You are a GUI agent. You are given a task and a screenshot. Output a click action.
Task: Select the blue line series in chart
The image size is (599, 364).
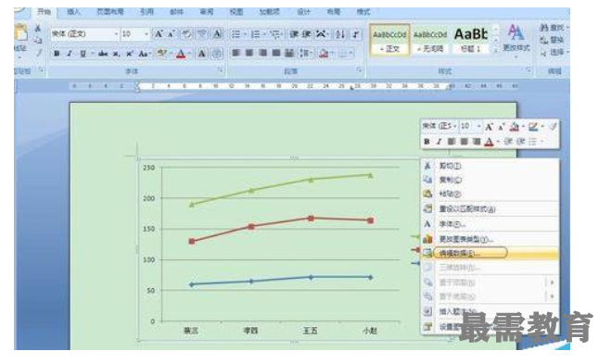click(x=281, y=279)
